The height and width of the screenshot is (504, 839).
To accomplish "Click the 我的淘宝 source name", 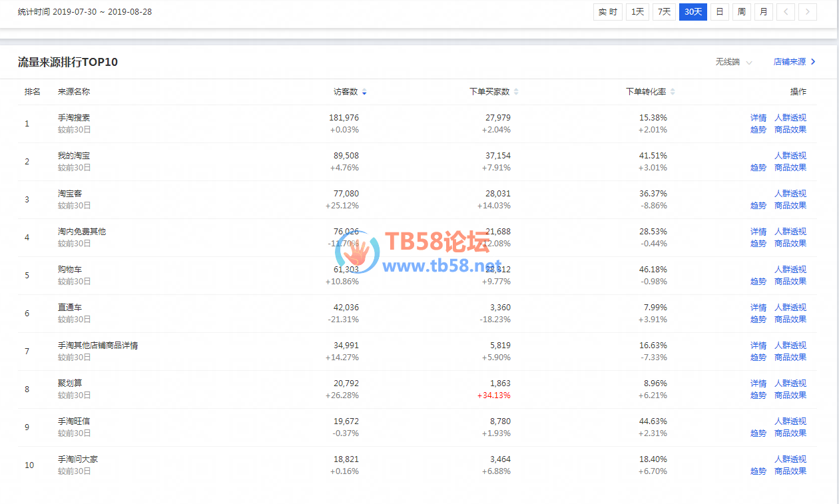I will (x=74, y=156).
